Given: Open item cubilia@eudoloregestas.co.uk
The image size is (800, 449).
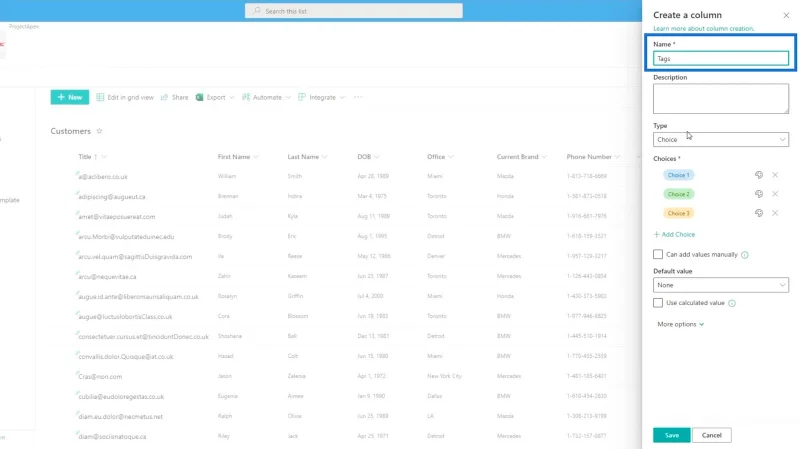Looking at the screenshot, I should [121, 396].
